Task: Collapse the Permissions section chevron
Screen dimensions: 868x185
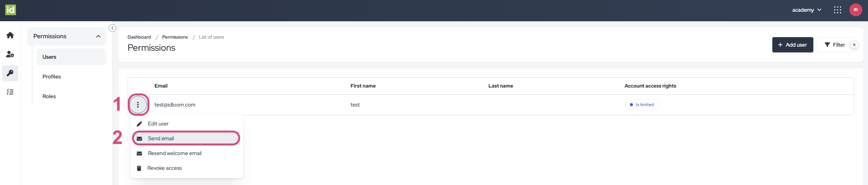Action: click(98, 36)
